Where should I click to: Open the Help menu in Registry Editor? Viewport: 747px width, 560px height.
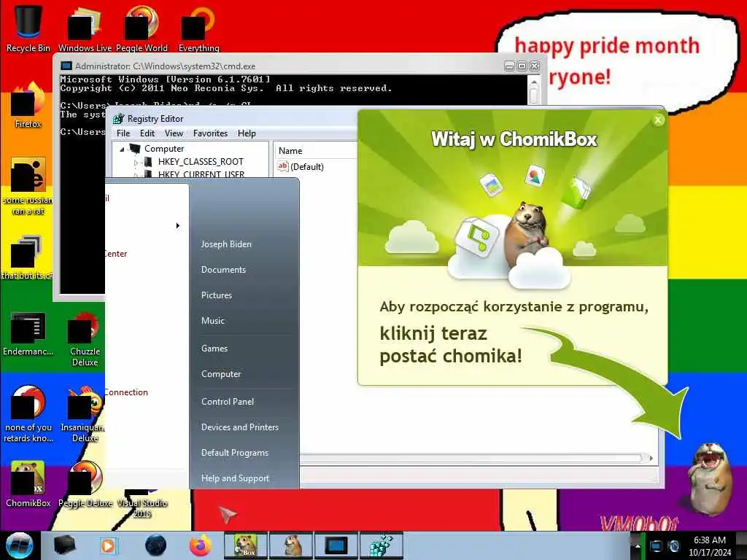click(247, 133)
